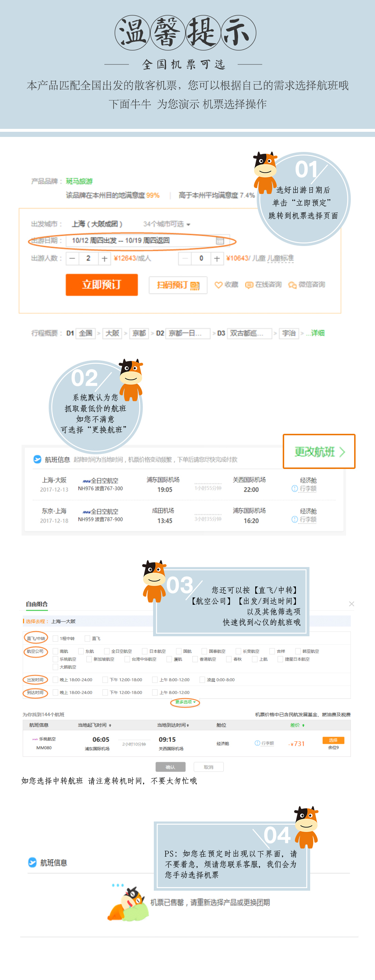Click the 宇治 itinerary stop

pos(289,334)
